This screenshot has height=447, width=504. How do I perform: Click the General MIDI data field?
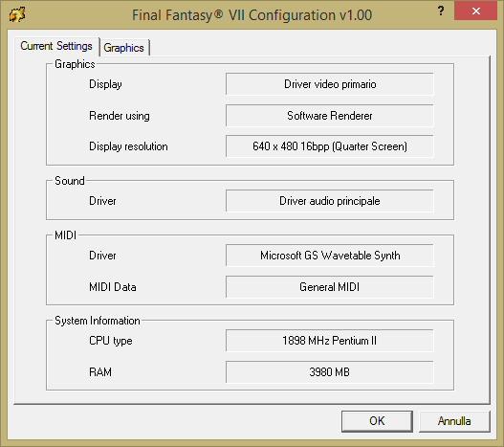coord(329,287)
